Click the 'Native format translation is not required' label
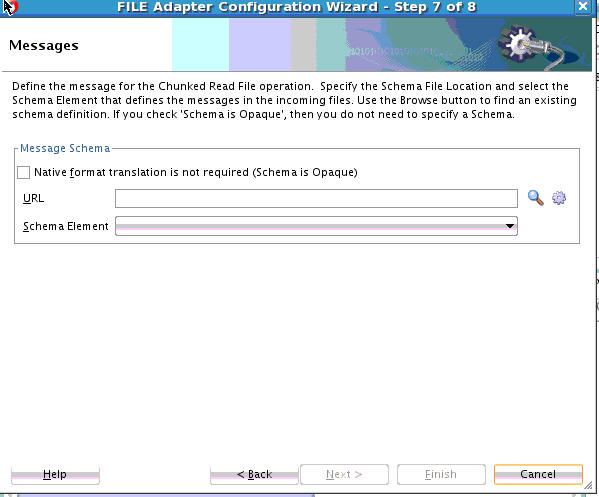Viewport: 599px width, 497px height. [x=196, y=172]
